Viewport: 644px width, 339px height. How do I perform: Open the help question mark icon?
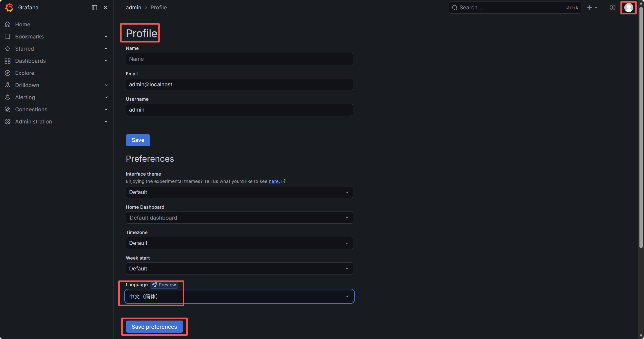click(x=612, y=8)
